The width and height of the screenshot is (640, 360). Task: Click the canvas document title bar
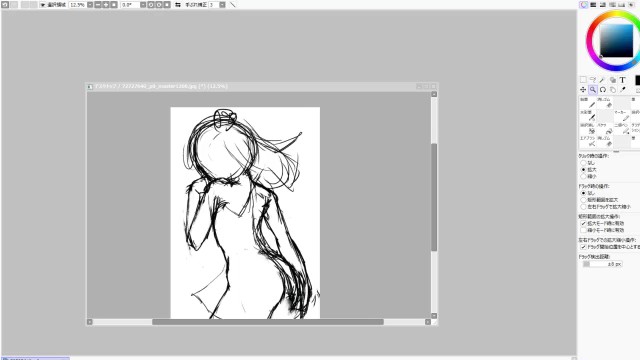pyautogui.click(x=261, y=86)
